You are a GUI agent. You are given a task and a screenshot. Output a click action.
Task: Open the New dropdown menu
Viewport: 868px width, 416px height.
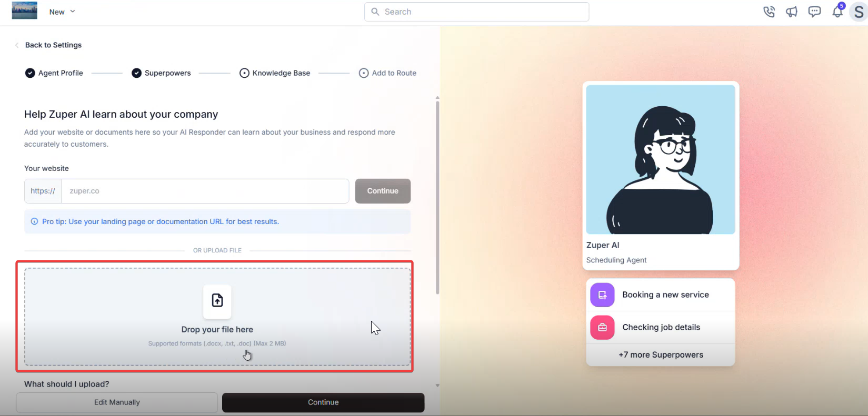point(62,12)
